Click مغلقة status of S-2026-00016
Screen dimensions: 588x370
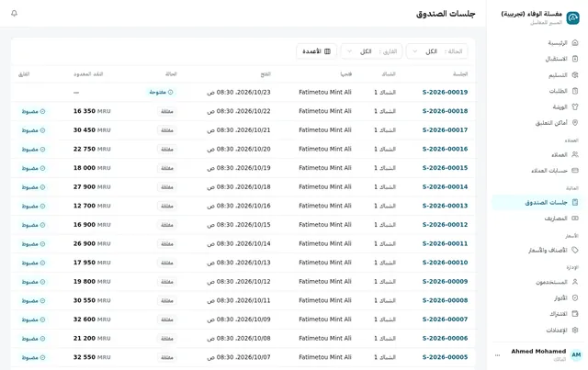(x=167, y=150)
